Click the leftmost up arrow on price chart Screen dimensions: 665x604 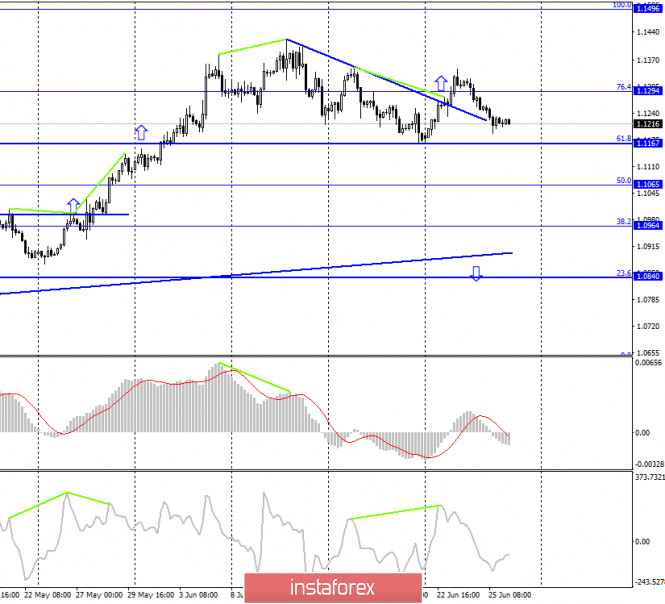(x=73, y=204)
